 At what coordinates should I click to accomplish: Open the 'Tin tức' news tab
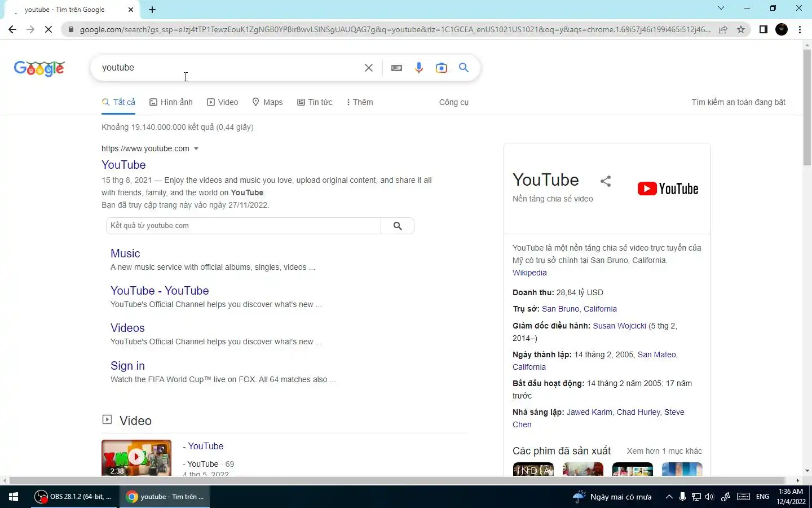click(x=315, y=102)
